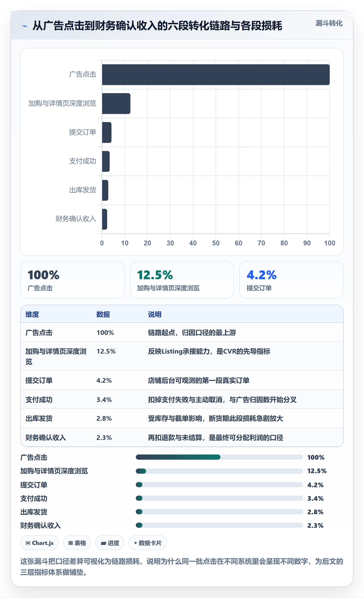
Task: Select the 链路起点 description cell
Action: [192, 333]
